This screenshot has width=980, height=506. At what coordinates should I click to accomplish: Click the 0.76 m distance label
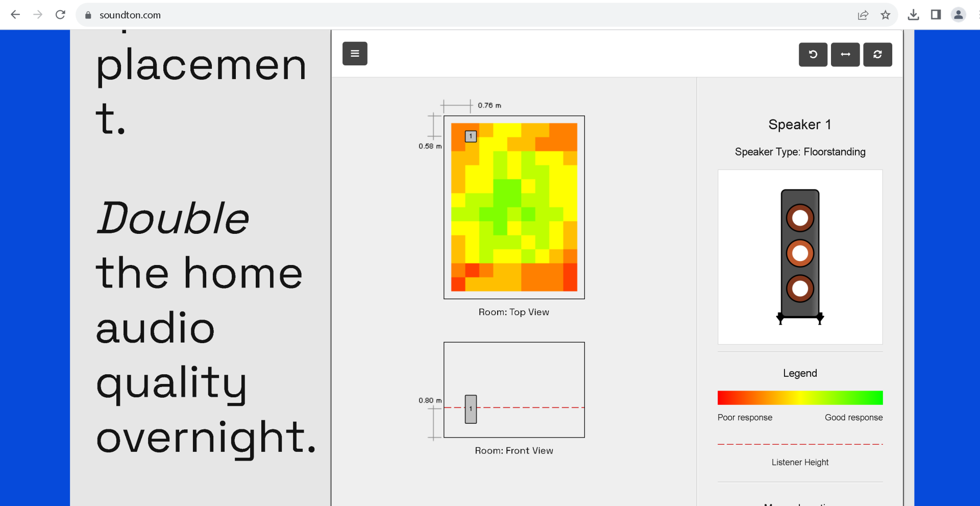[x=489, y=105]
